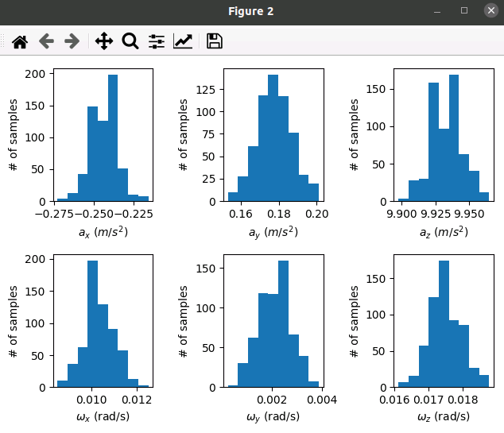Maximize the Figure 2 window
Viewport: 504px width, 433px height.
tap(463, 10)
